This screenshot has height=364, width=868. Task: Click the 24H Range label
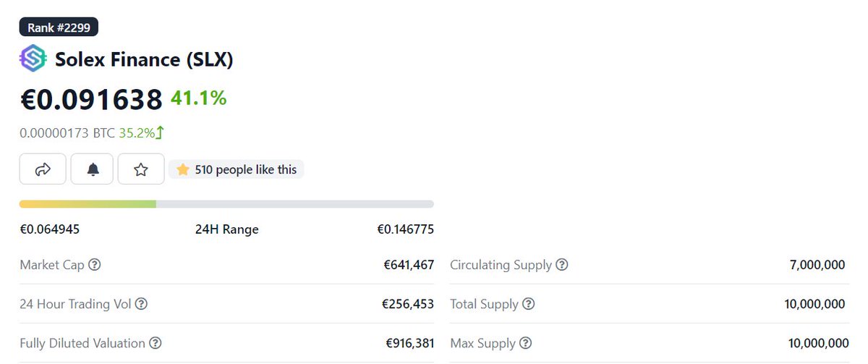tap(227, 229)
